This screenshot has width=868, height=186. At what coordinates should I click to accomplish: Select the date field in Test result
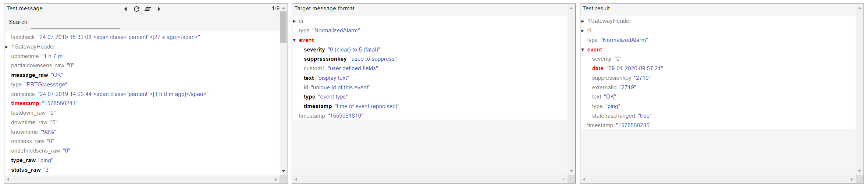627,68
